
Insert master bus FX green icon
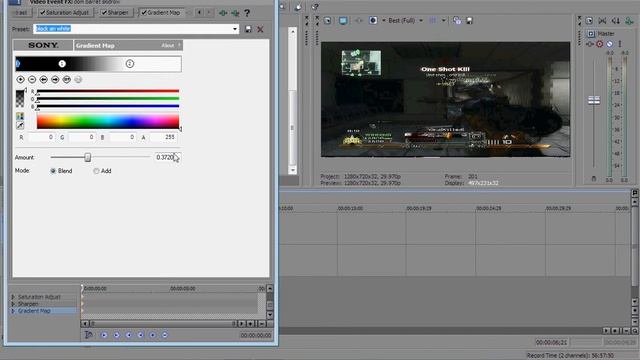(629, 20)
